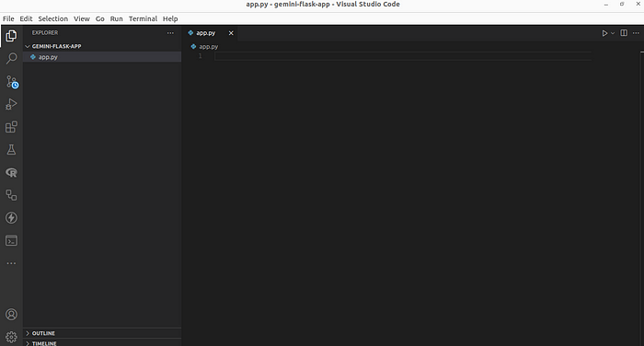The width and height of the screenshot is (644, 346).
Task: Click the EXPLORER panel title
Action: coord(45,32)
